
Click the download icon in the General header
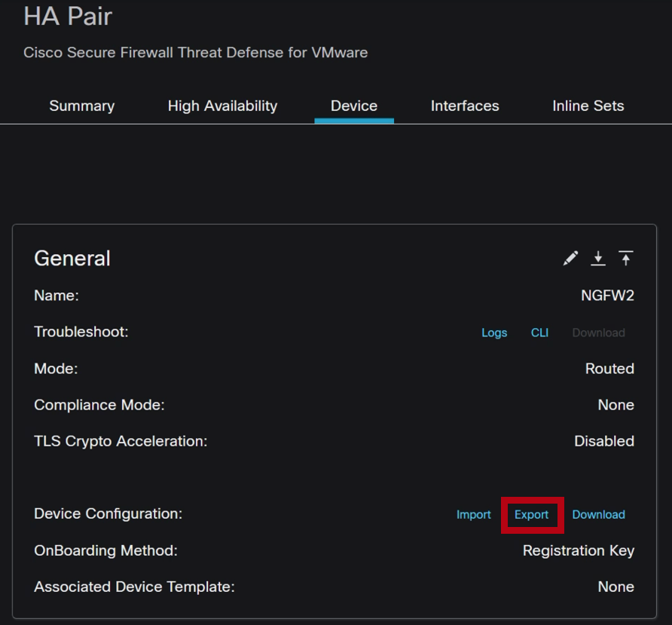coord(598,259)
